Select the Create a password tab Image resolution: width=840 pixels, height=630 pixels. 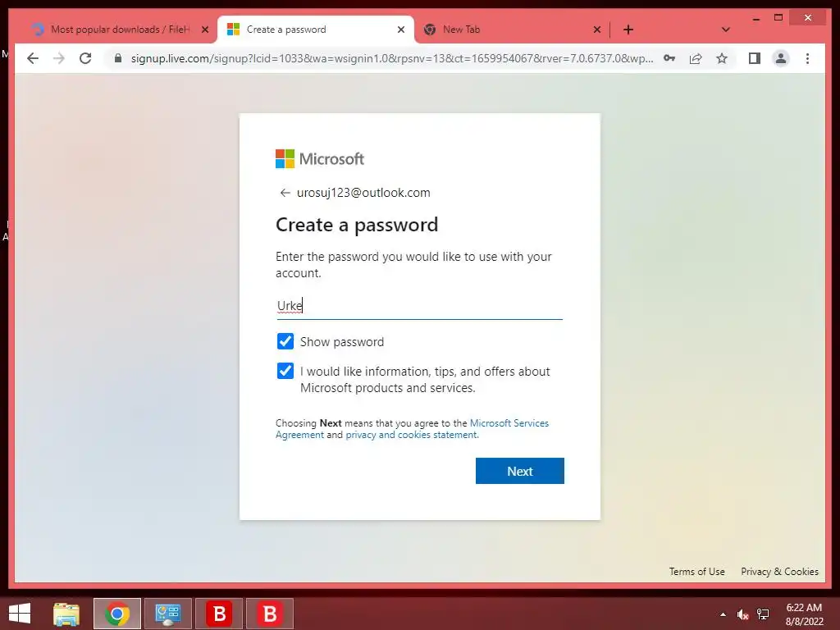point(316,30)
